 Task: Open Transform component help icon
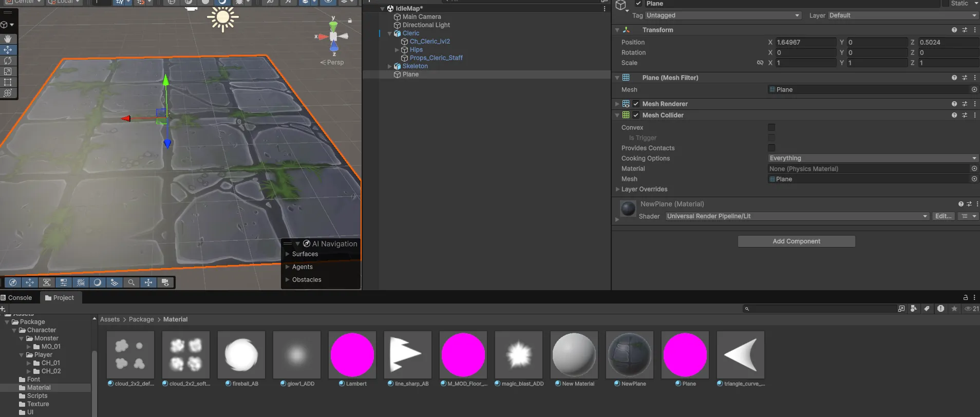click(x=954, y=30)
